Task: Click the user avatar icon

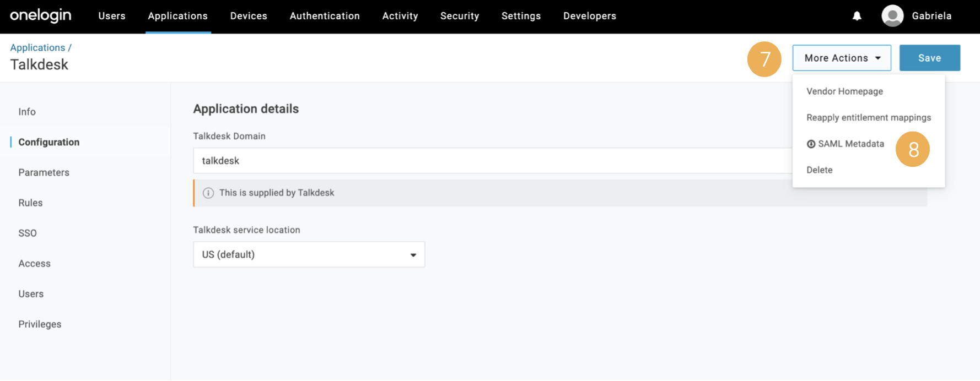Action: (x=892, y=16)
